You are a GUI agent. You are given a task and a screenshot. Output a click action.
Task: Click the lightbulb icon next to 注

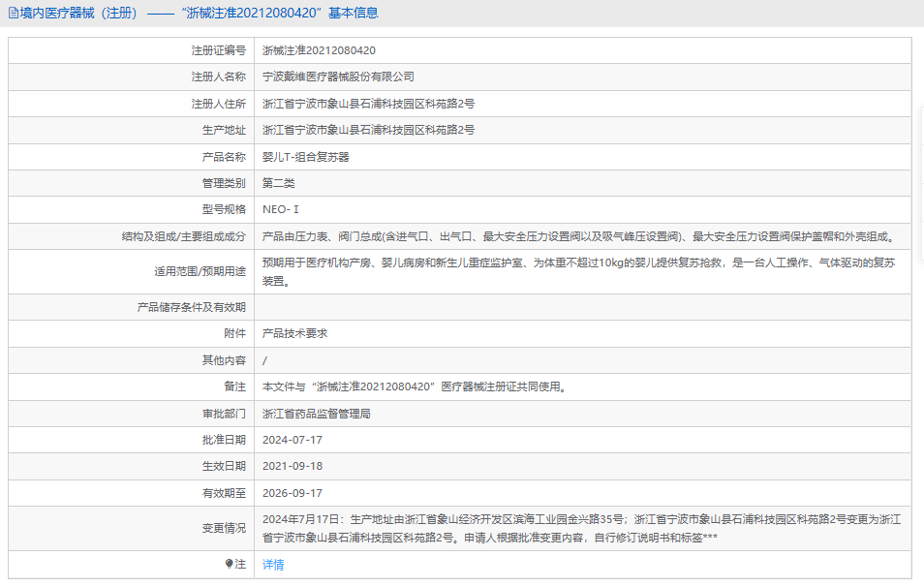[230, 564]
